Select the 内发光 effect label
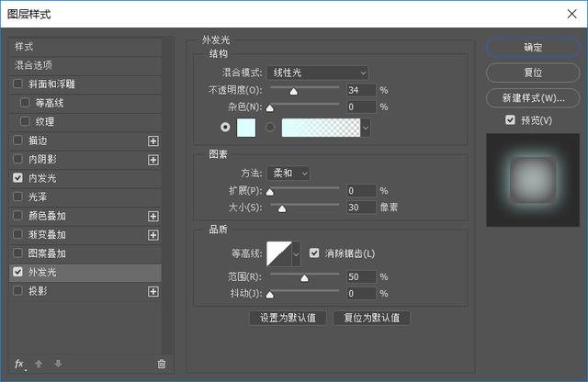Screen dimensions: 588x382 pyautogui.click(x=42, y=178)
